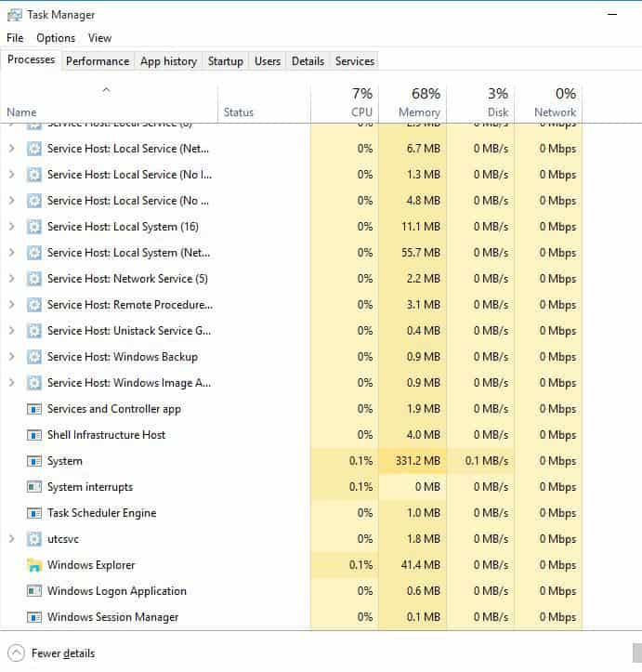Sort by the Name column header
Screen dimensions: 642x672
click(x=109, y=103)
